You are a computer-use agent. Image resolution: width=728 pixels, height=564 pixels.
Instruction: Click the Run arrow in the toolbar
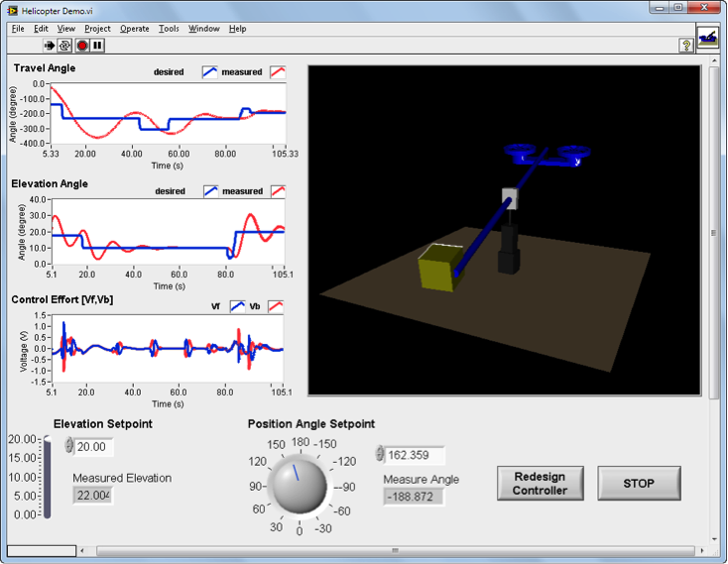tap(51, 46)
